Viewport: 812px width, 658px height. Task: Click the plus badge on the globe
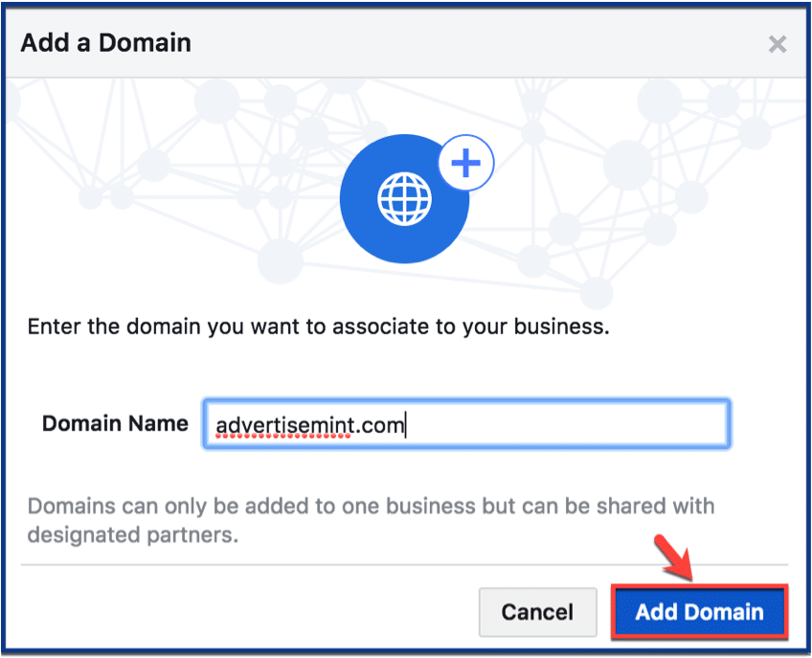pyautogui.click(x=466, y=163)
